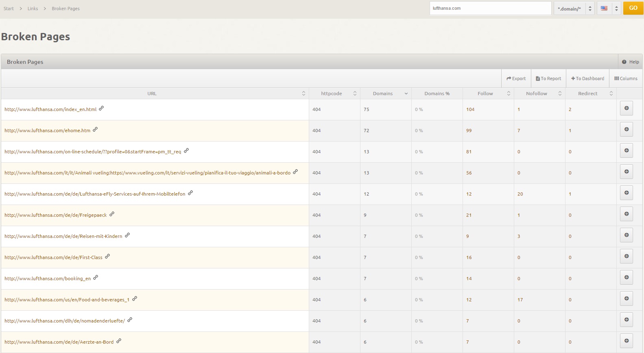Screen dimensions: 644x353
Task: Click the orange GO button
Action: point(633,8)
